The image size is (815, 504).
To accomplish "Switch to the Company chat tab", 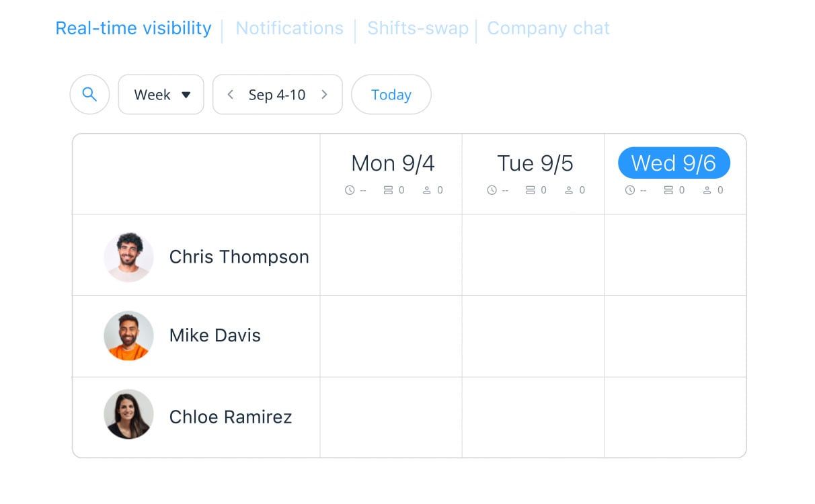I will (x=548, y=28).
